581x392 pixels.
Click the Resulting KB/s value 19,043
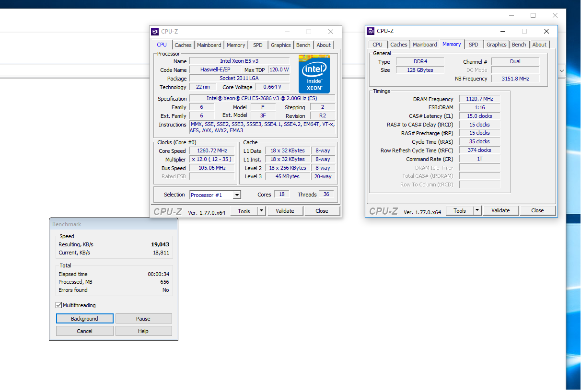(160, 244)
